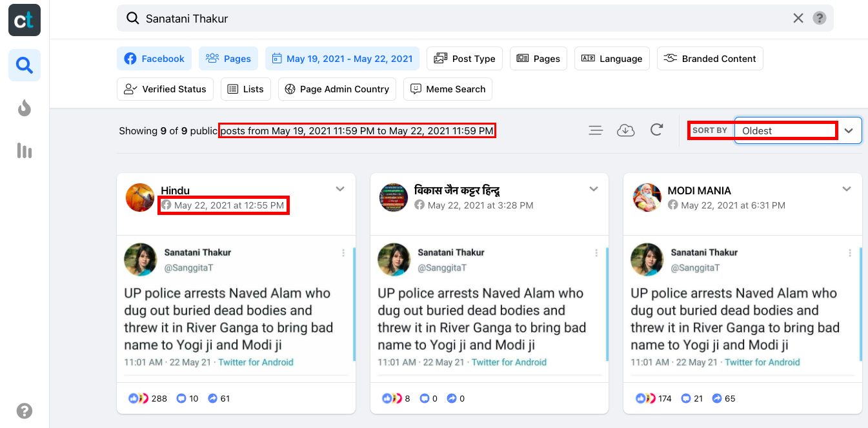The image size is (868, 428).
Task: Open post timestamp May 22, 2021 12:55 PM
Action: coord(229,205)
